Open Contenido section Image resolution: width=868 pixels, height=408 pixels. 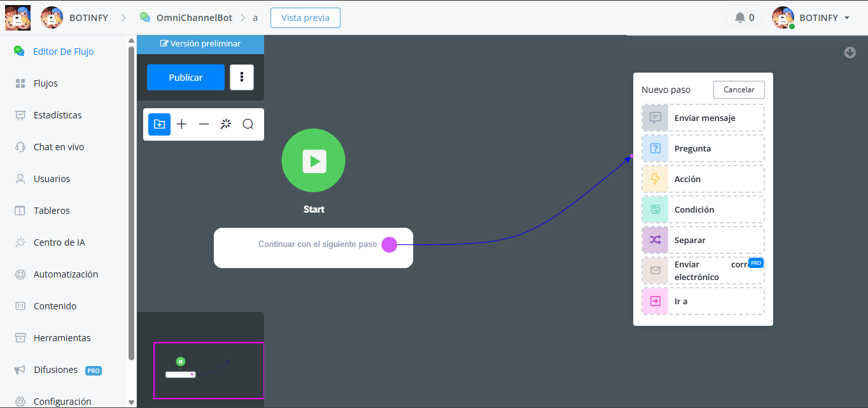[x=55, y=306]
